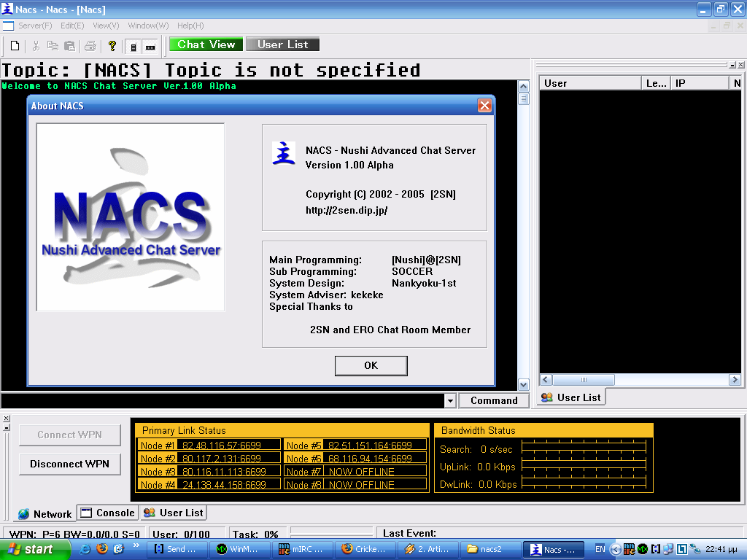
Task: Switch to User List in toolbar
Action: click(x=282, y=44)
